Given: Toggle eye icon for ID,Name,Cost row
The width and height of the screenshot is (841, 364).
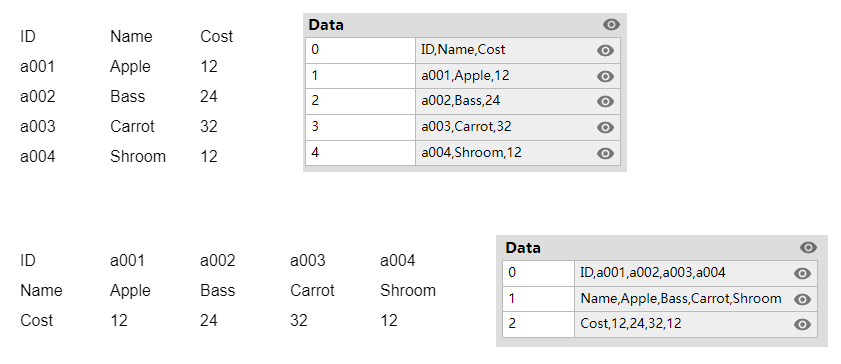Looking at the screenshot, I should 605,50.
